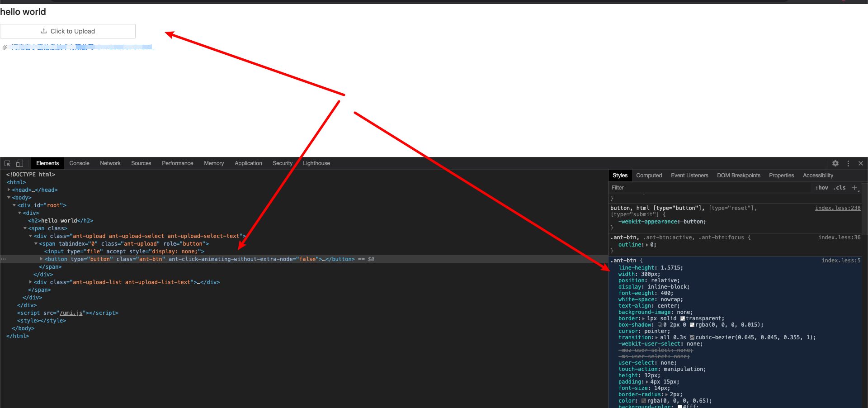Switch to the Console tab
Screen dimensions: 868x408
[79, 163]
